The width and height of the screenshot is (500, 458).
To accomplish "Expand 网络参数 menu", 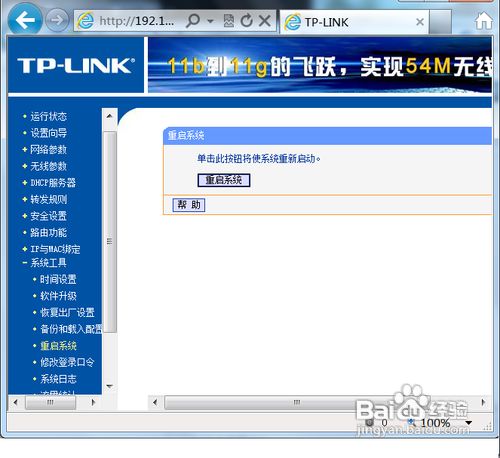I will (49, 150).
